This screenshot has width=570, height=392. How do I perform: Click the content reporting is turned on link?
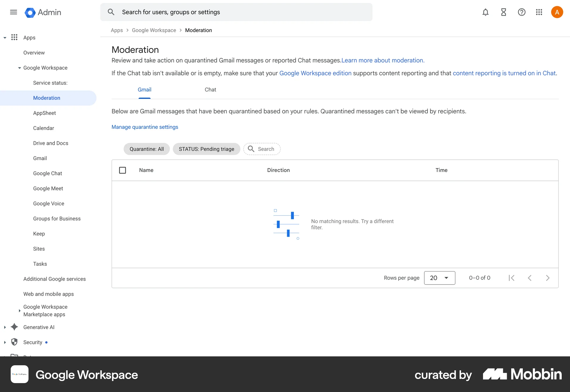click(x=504, y=73)
